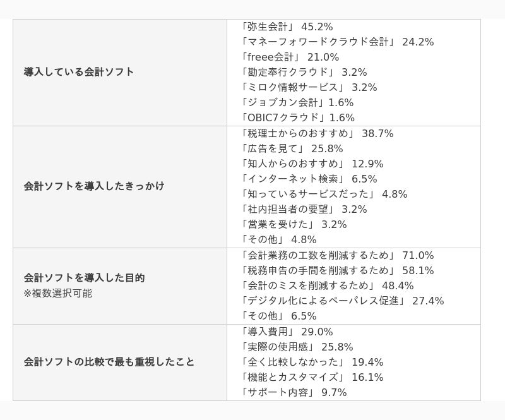Click the ミロク情報サービス 3.2% line
The width and height of the screenshot is (505, 420).
(309, 87)
